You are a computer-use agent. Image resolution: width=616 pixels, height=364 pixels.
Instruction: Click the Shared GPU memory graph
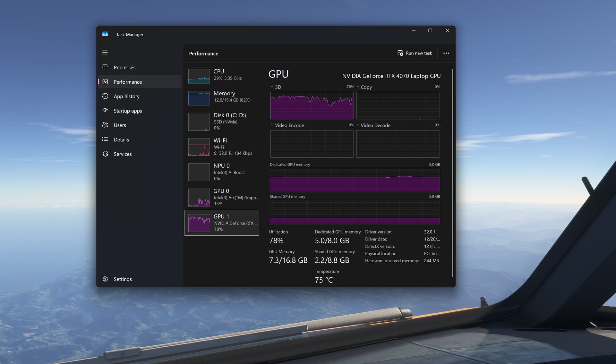355,212
